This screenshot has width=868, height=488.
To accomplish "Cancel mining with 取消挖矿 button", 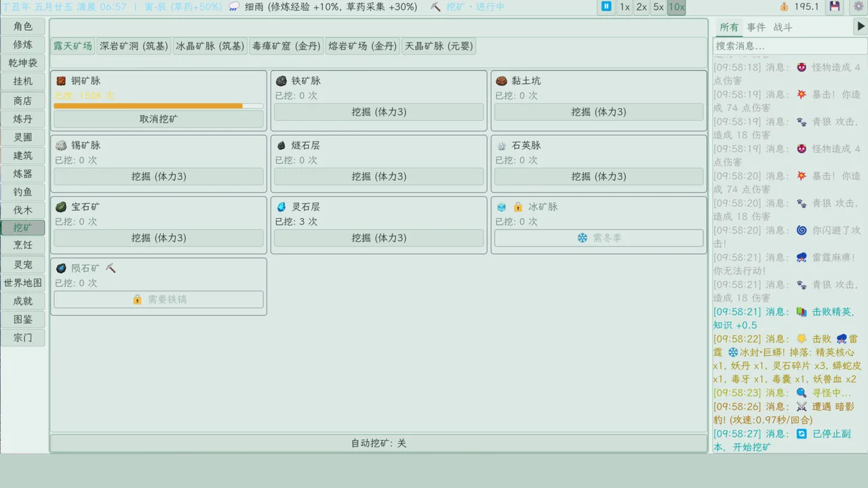I will click(x=159, y=119).
